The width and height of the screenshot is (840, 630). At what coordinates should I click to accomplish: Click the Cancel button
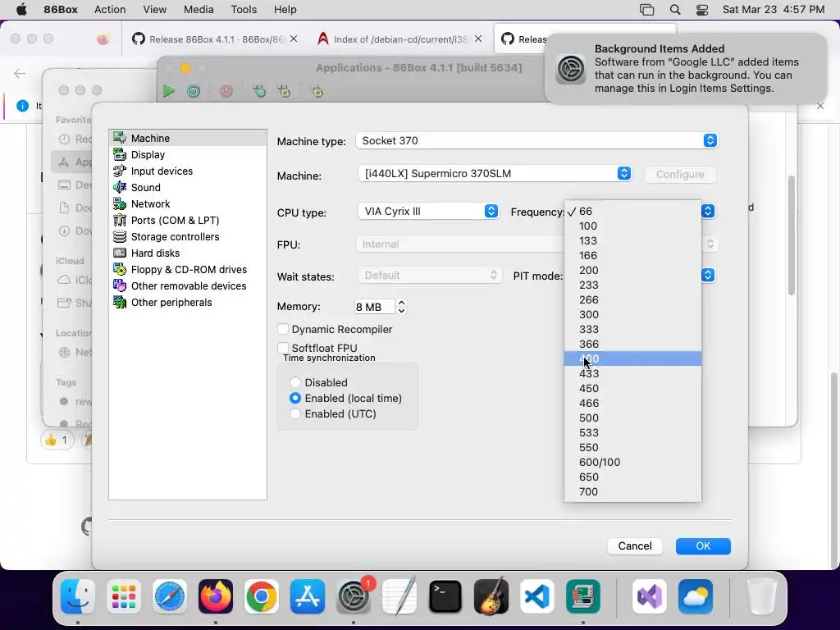[x=635, y=546]
